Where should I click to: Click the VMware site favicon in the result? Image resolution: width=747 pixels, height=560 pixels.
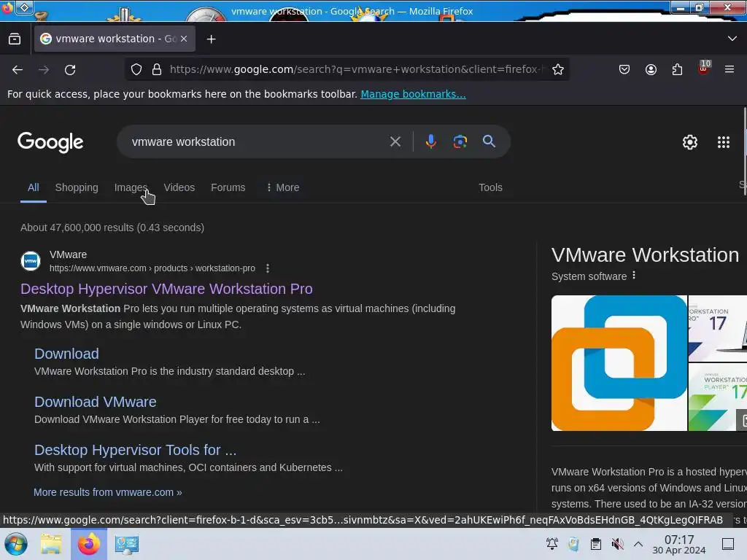[x=31, y=261]
